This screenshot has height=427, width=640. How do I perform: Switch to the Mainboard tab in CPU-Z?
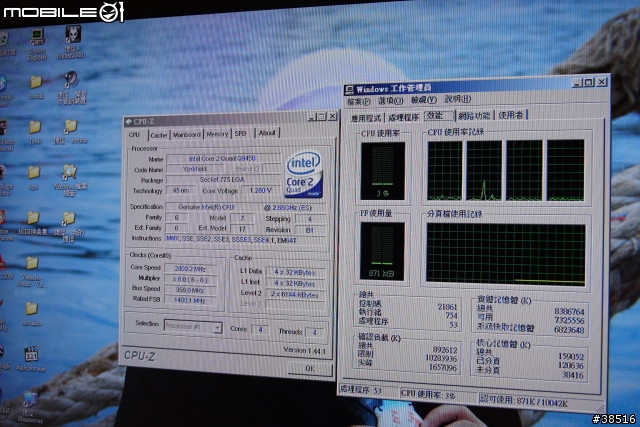coord(187,135)
